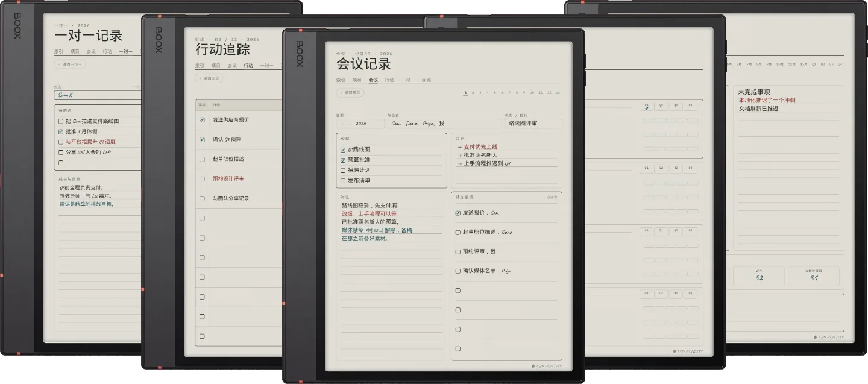Screen dimensions: 868x384
Task: Toggle the 批准 7月休假 checkbox
Action: coord(61,131)
